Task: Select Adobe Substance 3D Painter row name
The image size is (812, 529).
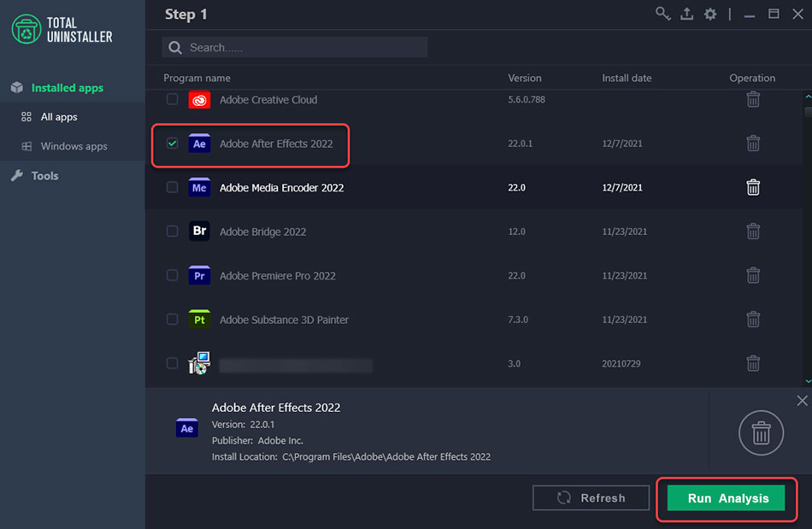Action: click(284, 320)
